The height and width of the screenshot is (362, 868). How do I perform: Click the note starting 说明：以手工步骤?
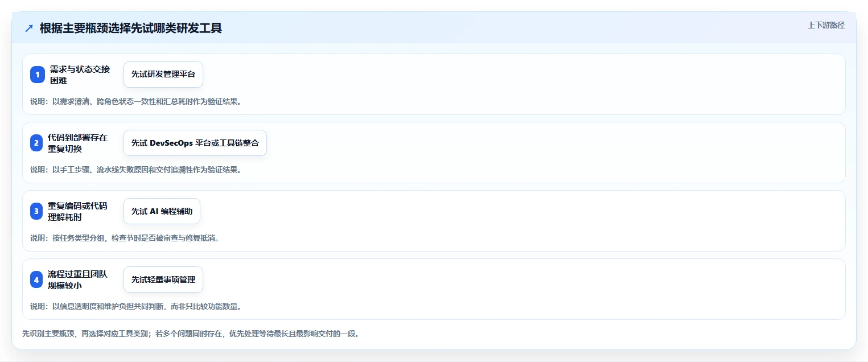point(135,170)
